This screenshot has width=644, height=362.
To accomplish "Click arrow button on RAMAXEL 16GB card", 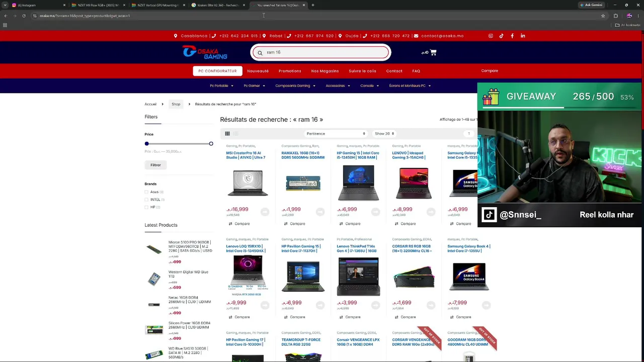I will pos(320,212).
